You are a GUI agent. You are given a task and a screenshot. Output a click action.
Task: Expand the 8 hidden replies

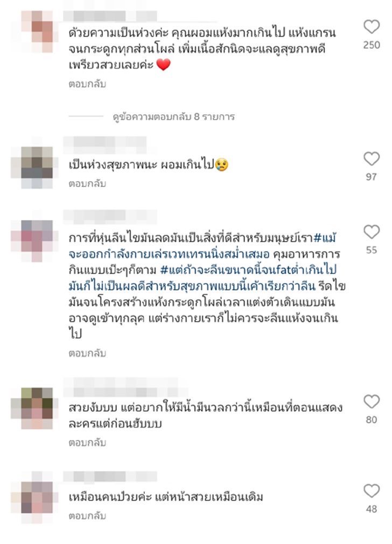[x=173, y=116]
